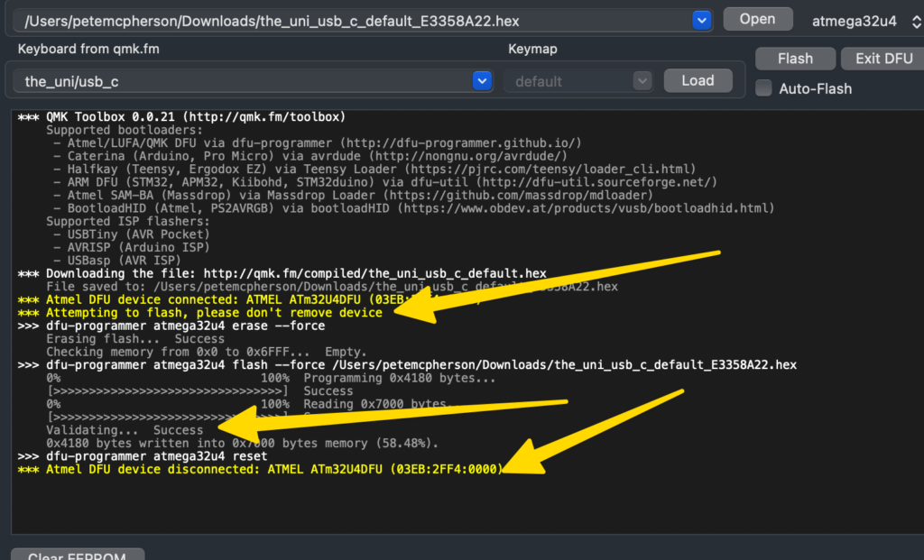The height and width of the screenshot is (560, 924).
Task: Click the Validating... Success line
Action: coord(125,430)
